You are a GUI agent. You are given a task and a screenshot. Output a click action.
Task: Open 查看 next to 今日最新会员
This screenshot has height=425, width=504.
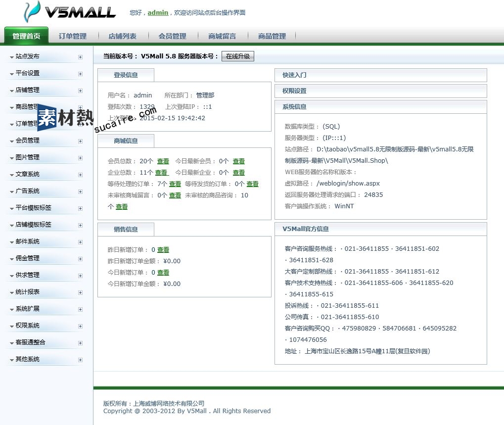(239, 161)
